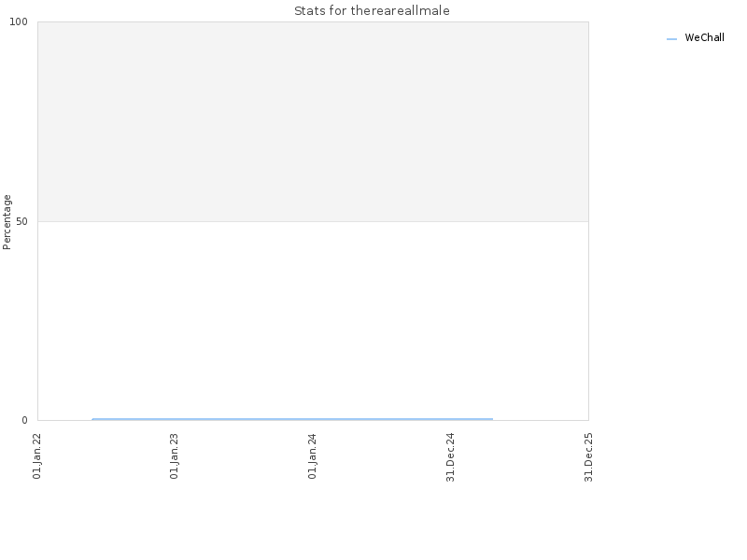
Task: Click the Percentage axis title
Action: [x=7, y=222]
